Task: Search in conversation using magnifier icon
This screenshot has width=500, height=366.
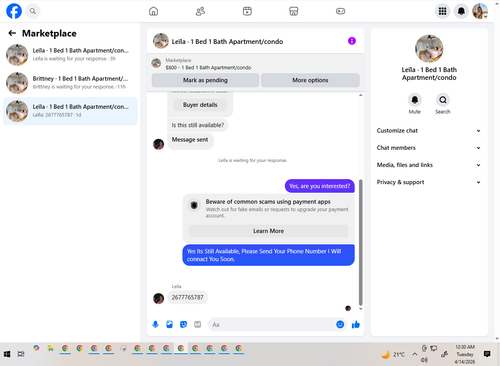Action: point(443,100)
